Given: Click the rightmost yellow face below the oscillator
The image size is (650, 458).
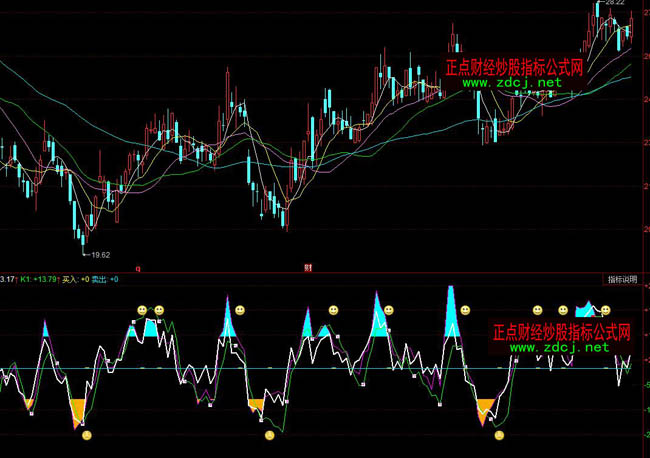Looking at the screenshot, I should click(x=499, y=435).
